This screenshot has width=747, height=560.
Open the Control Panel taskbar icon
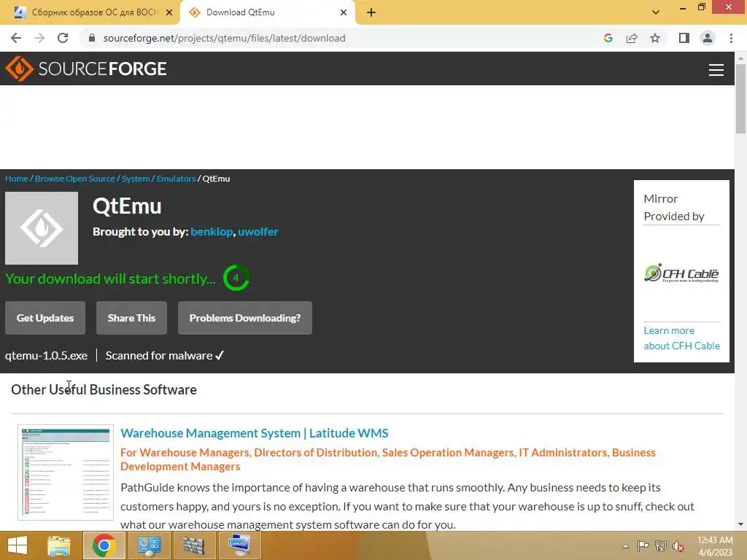point(149,545)
